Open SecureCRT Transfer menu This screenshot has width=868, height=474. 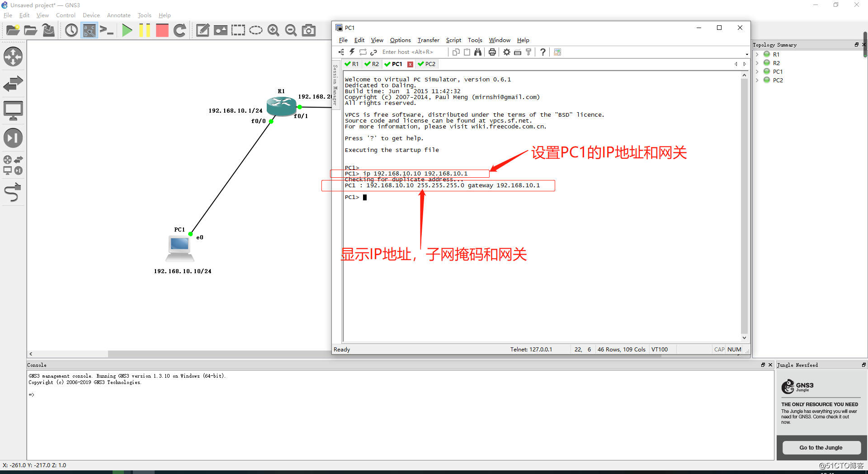pos(428,40)
